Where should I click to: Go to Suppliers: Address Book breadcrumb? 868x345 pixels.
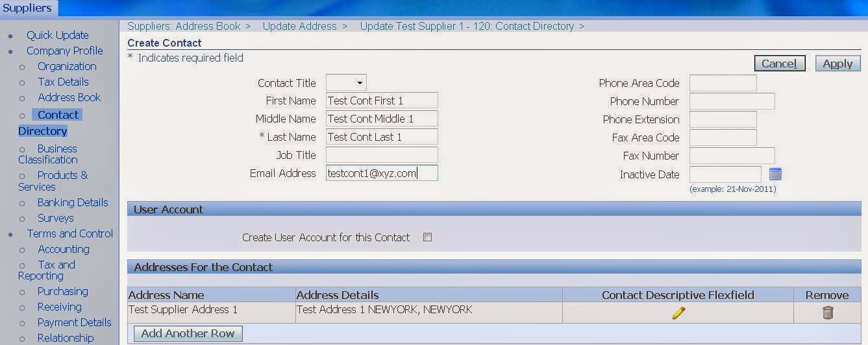click(184, 27)
